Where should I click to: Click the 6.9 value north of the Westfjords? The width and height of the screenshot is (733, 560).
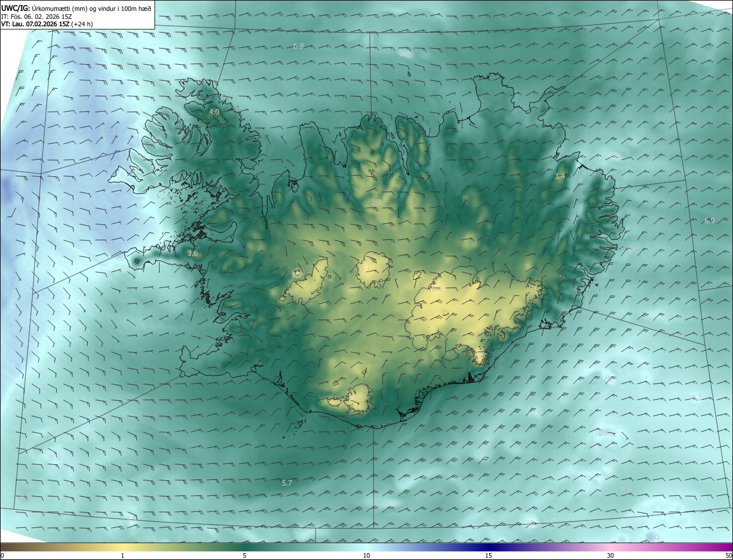[298, 46]
